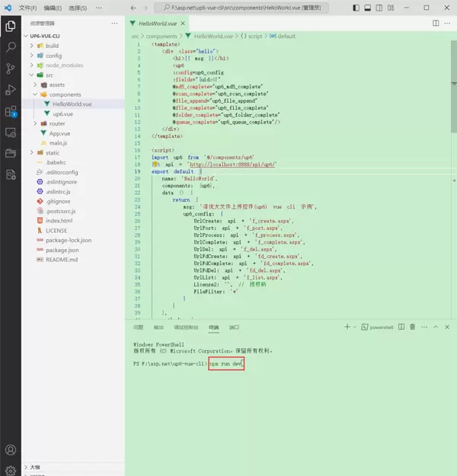Expand the 大纲 outline section
457x476 pixels.
click(34, 467)
